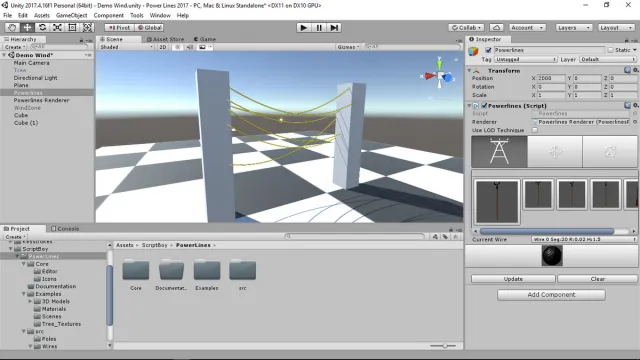Select the Rotate tool in toolbar
Image resolution: width=640 pixels, height=360 pixels.
42,27
